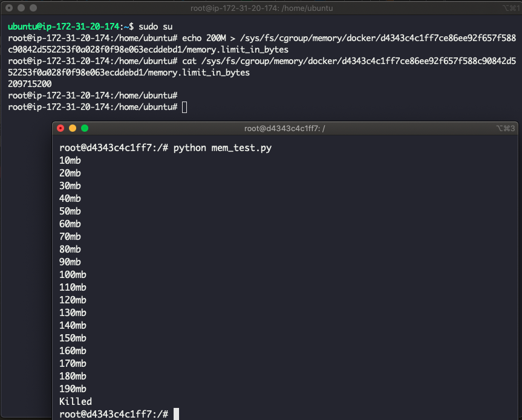522x420 pixels.
Task: Click the 209715200 output value
Action: 30,84
